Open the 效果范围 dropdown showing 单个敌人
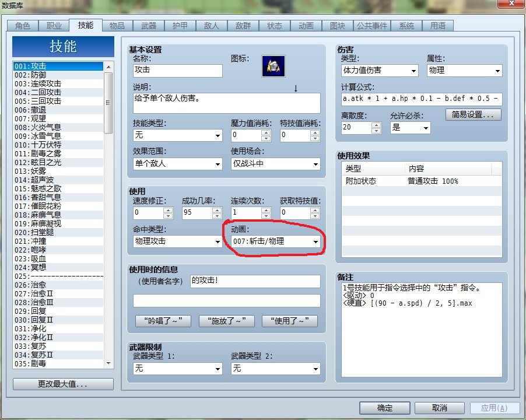Viewport: 526px width, 420px height. (x=178, y=164)
